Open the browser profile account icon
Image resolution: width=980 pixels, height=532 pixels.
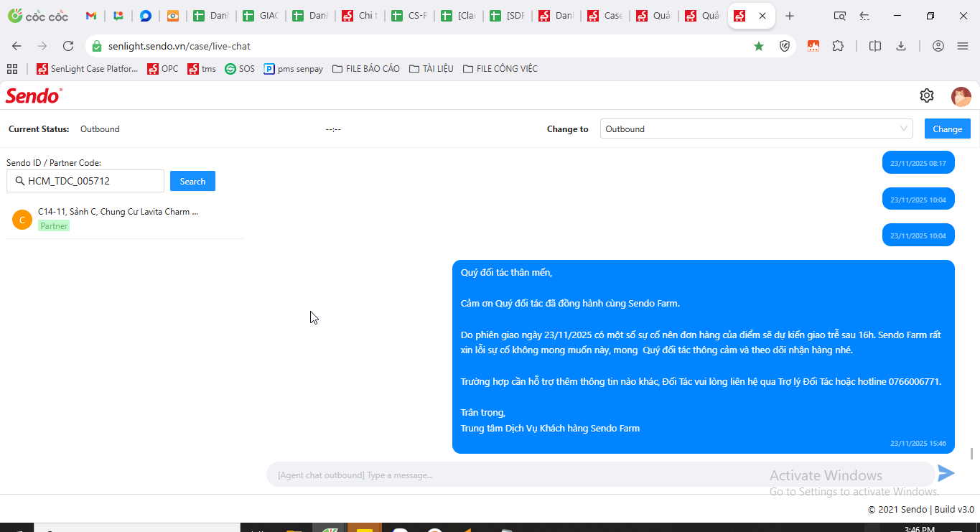pos(938,46)
